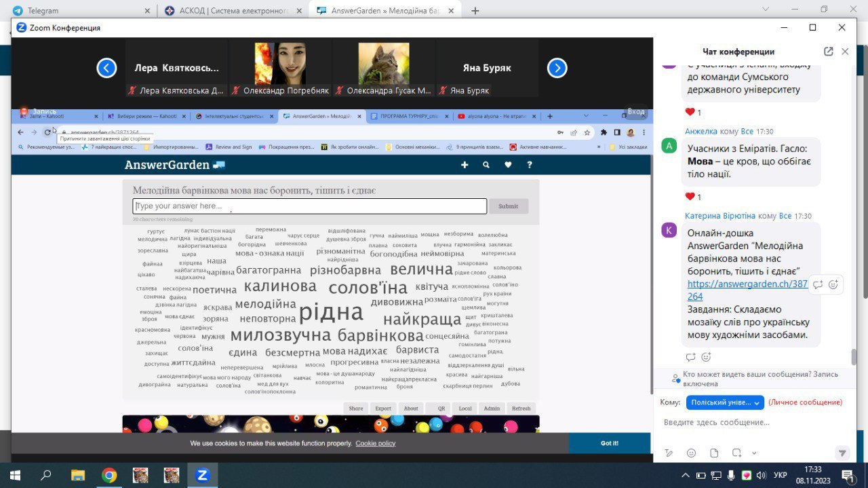The height and width of the screenshot is (488, 868).
Task: Click the word калинова in the cloud
Action: (x=280, y=286)
